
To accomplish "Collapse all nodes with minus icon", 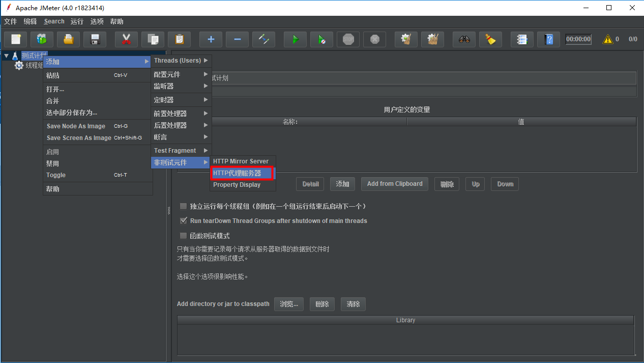I will point(238,39).
